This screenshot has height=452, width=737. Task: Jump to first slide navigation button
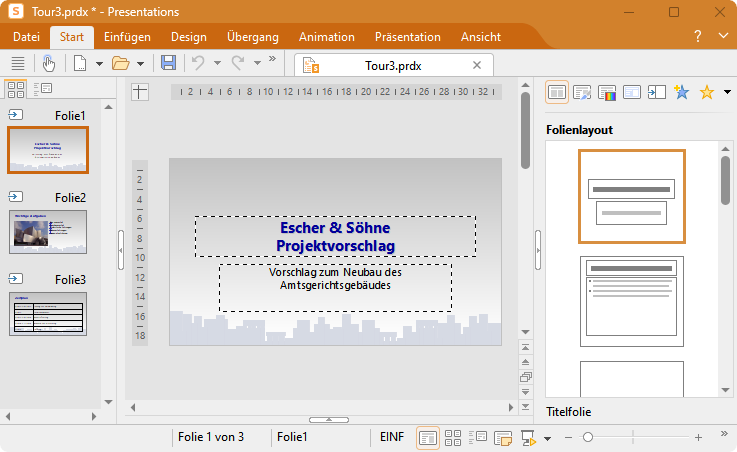click(x=525, y=348)
